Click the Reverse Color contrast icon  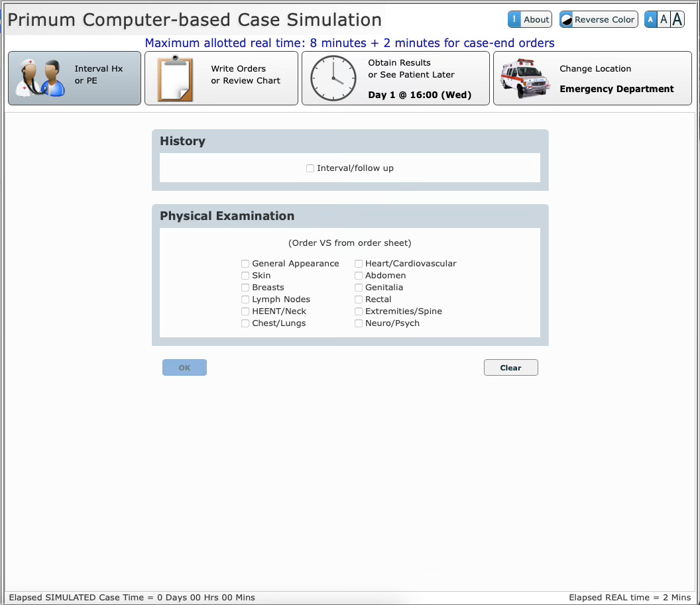568,19
